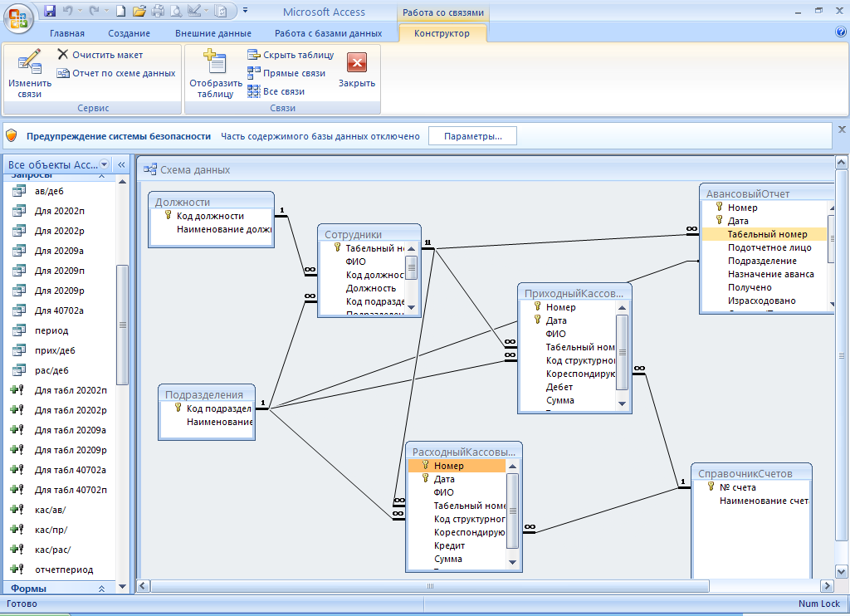This screenshot has height=616, width=850.
Task: Dismiss the security warning bar
Action: coord(842,130)
